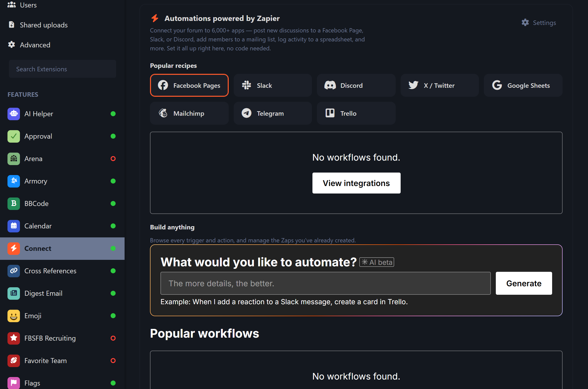Image resolution: width=588 pixels, height=389 pixels.
Task: Toggle Calendar enabled status dot
Action: tap(113, 226)
